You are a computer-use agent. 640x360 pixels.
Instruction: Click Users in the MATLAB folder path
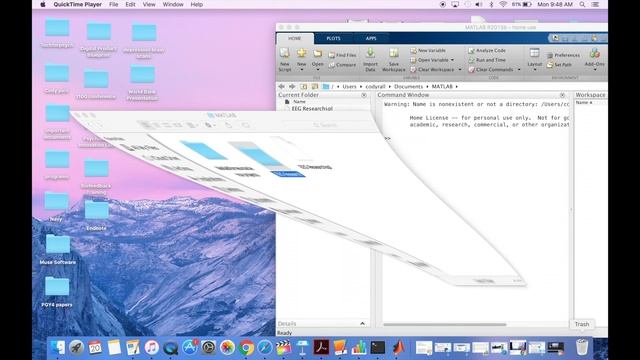(349, 87)
